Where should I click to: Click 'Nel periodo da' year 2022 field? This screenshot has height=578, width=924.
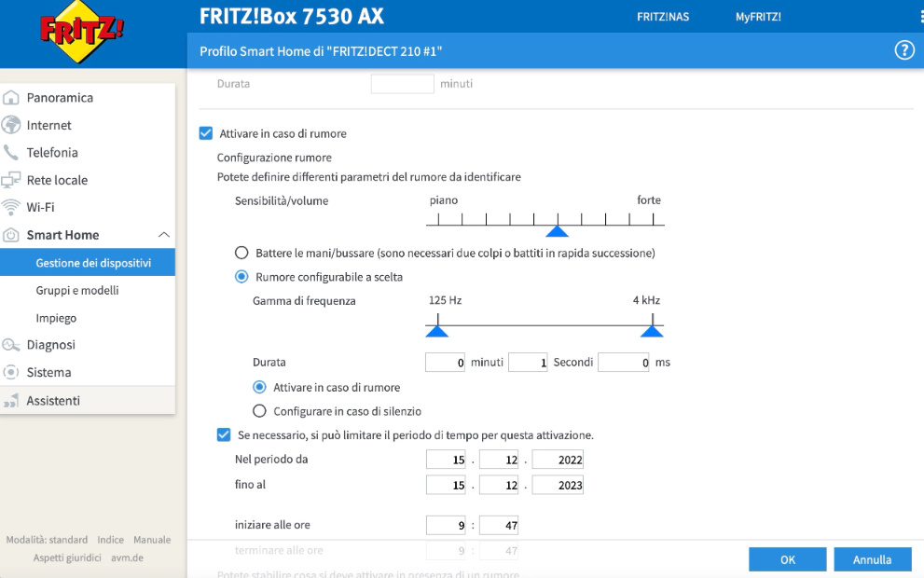point(558,460)
